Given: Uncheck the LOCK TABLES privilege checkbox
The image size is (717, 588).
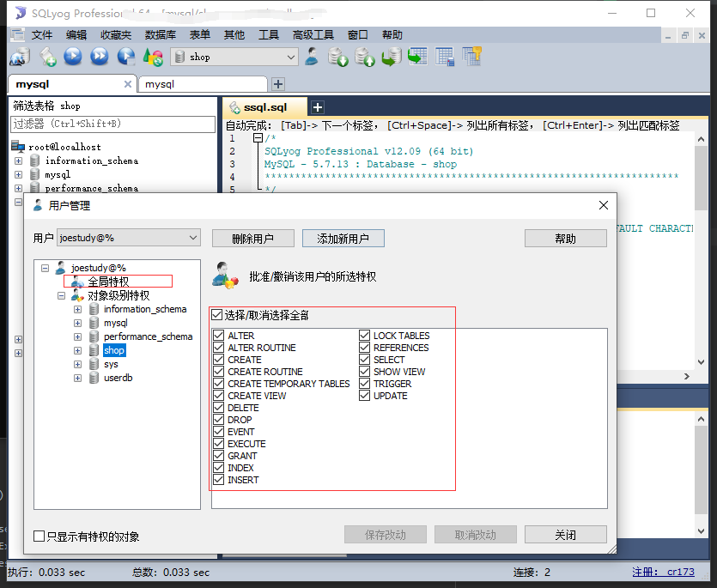Looking at the screenshot, I should (364, 336).
